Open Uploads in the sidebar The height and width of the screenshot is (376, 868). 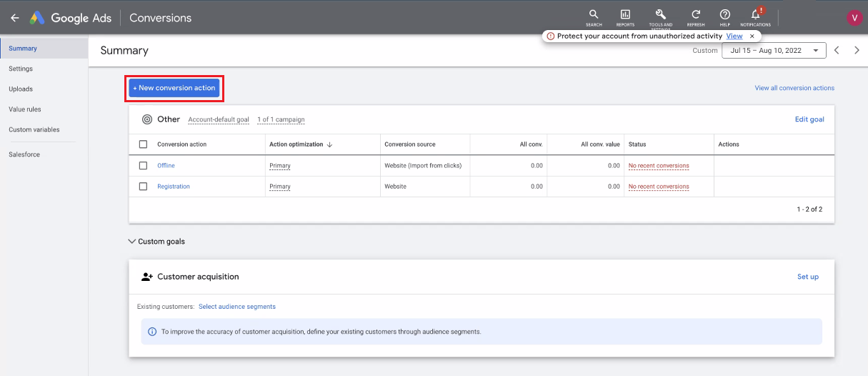click(x=21, y=89)
